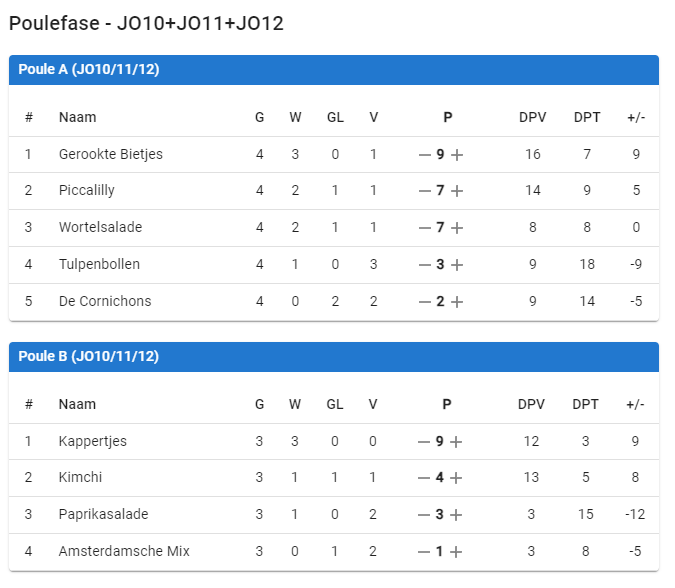Add a point to Paprikasalade
Image resolution: width=675 pixels, height=588 pixels.
[457, 515]
